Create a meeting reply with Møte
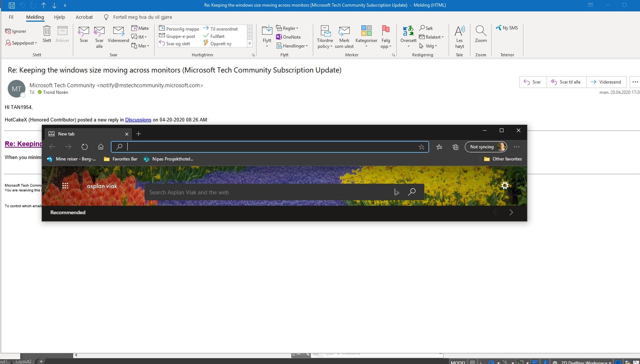The height and width of the screenshot is (364, 640). (x=140, y=28)
